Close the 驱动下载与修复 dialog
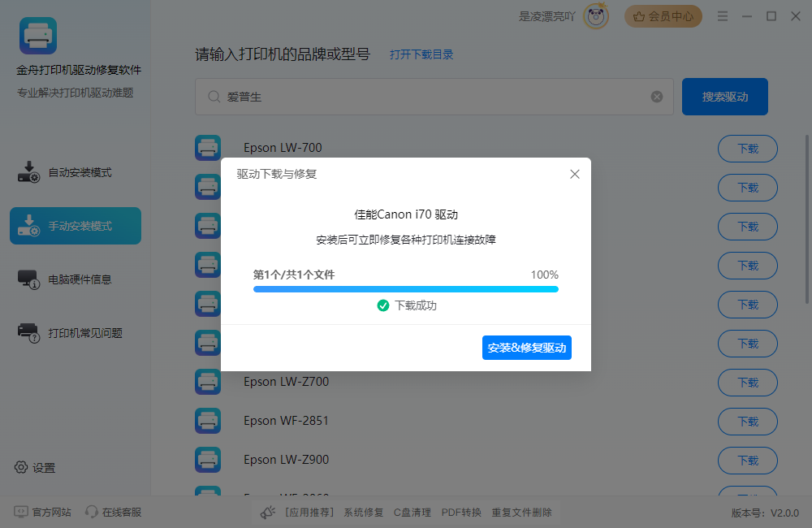The width and height of the screenshot is (812, 528). coord(574,174)
